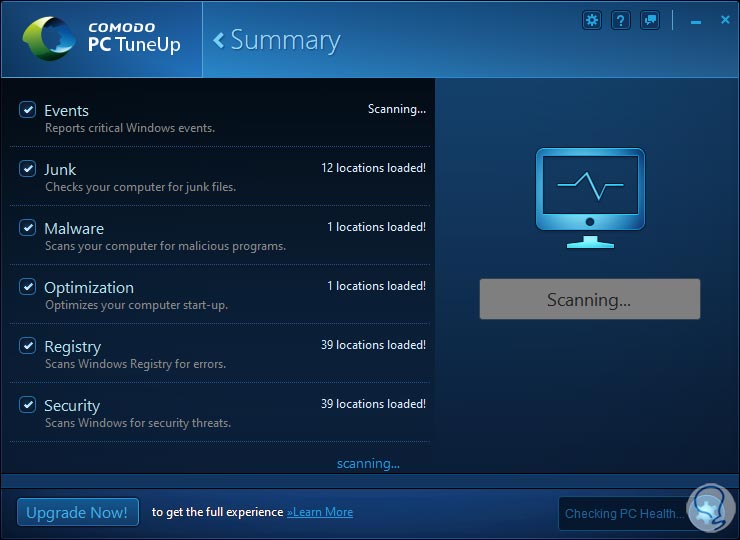Select the Security category label
The image size is (740, 540).
click(72, 406)
